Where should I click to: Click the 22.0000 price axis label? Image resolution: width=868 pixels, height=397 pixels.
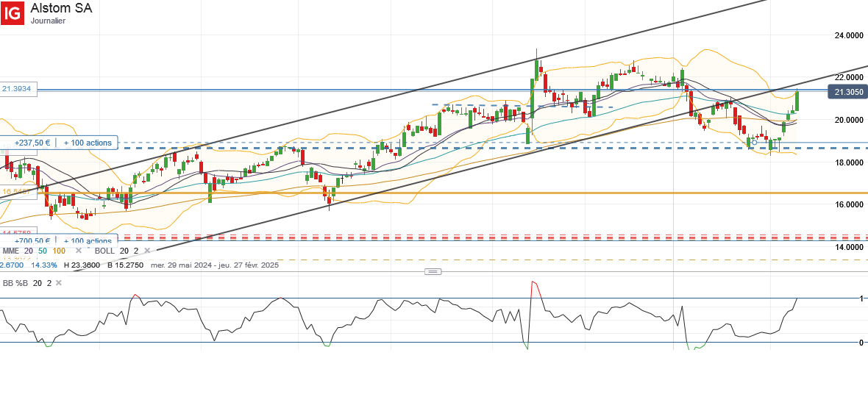[849, 77]
